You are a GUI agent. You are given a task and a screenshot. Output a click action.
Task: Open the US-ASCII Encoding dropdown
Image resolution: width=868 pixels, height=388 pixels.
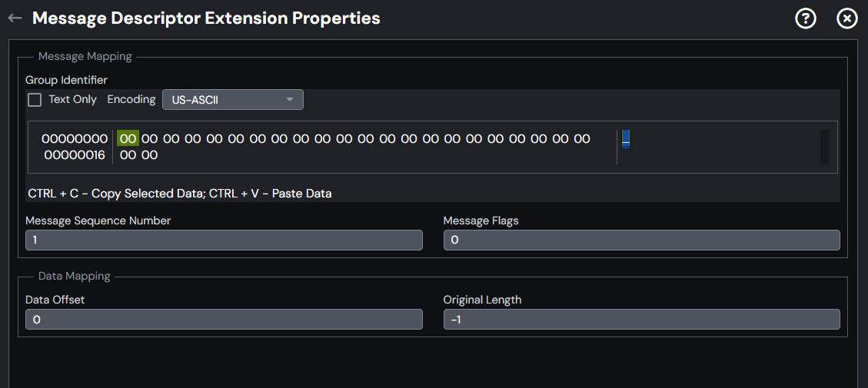click(x=232, y=100)
